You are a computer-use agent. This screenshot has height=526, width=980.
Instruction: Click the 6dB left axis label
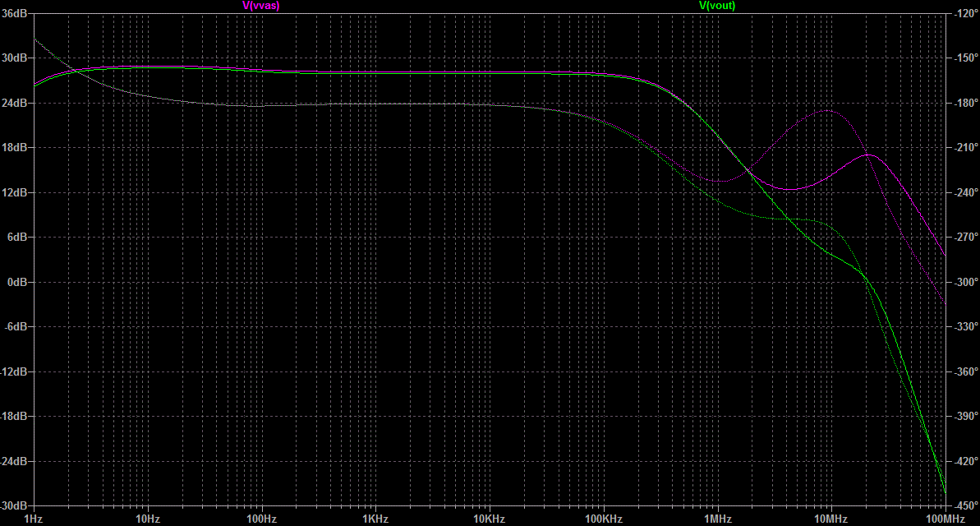(x=17, y=237)
